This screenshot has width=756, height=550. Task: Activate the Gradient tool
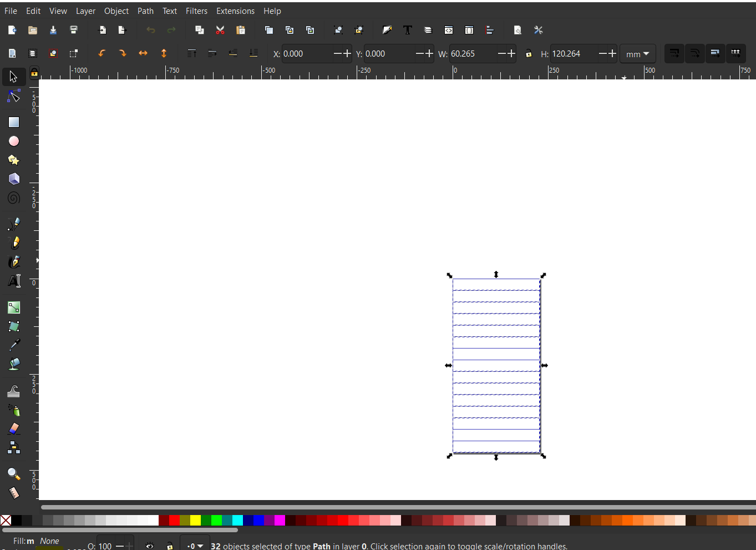(x=14, y=307)
